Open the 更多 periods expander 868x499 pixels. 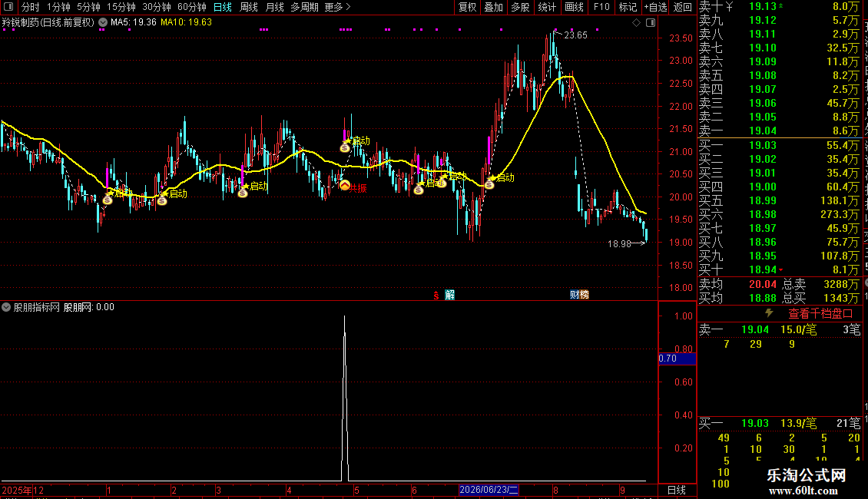point(337,7)
